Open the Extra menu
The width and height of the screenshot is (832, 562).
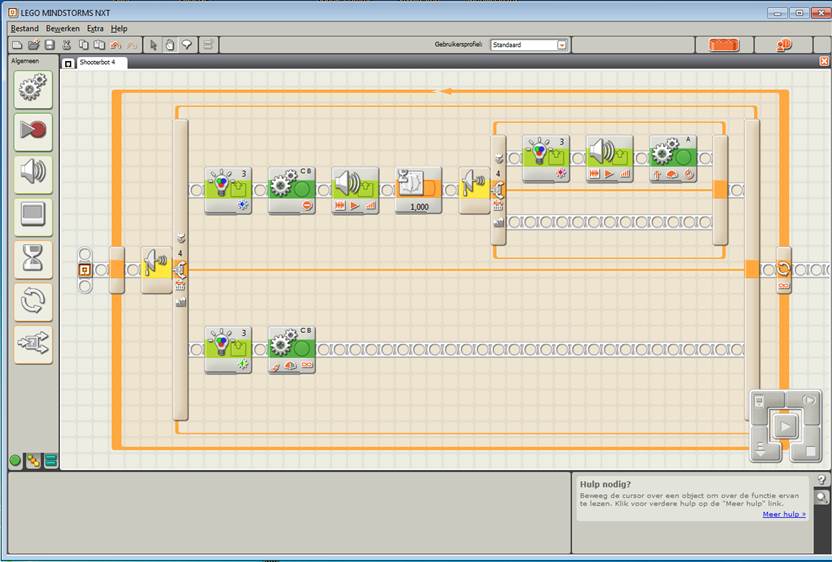(x=95, y=29)
